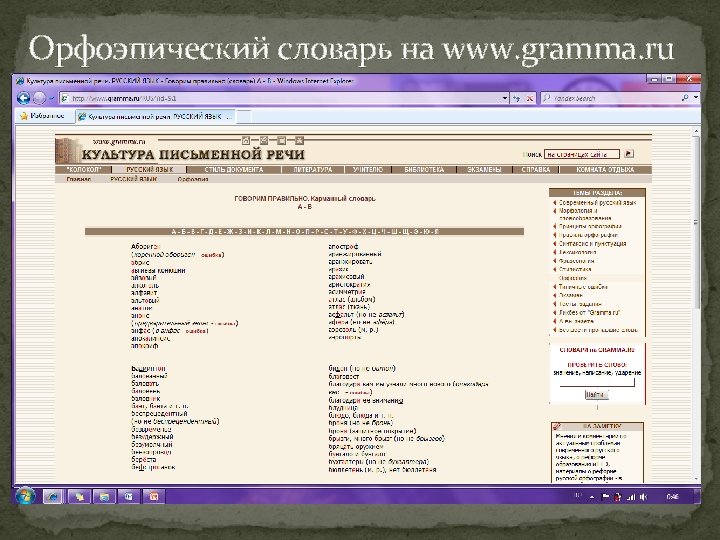Open the 'ЛИТЕРАТУРА' menu item
The width and height of the screenshot is (720, 540).
(313, 169)
